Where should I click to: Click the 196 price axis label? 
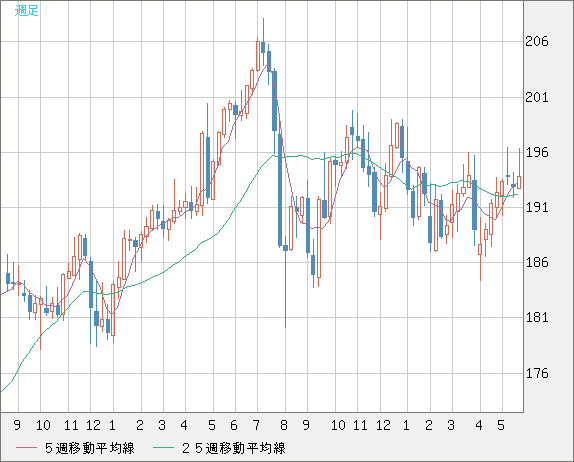(537, 152)
